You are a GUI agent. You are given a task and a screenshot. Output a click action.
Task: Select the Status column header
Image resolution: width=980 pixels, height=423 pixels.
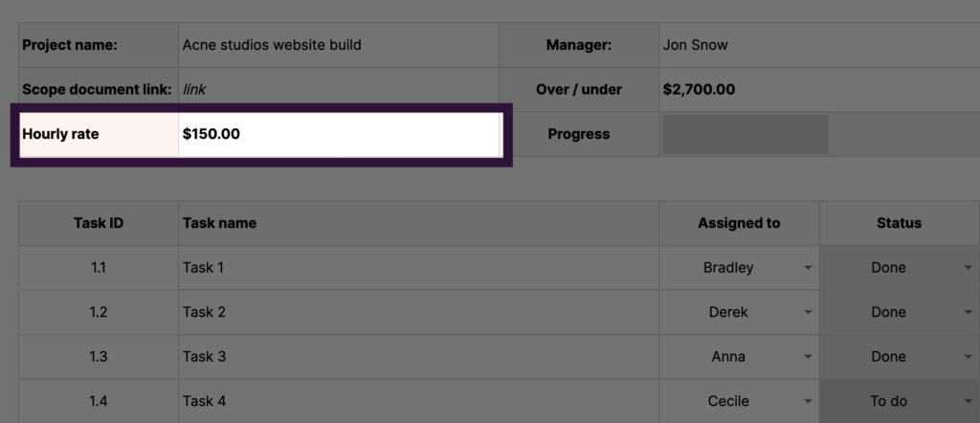coord(899,223)
